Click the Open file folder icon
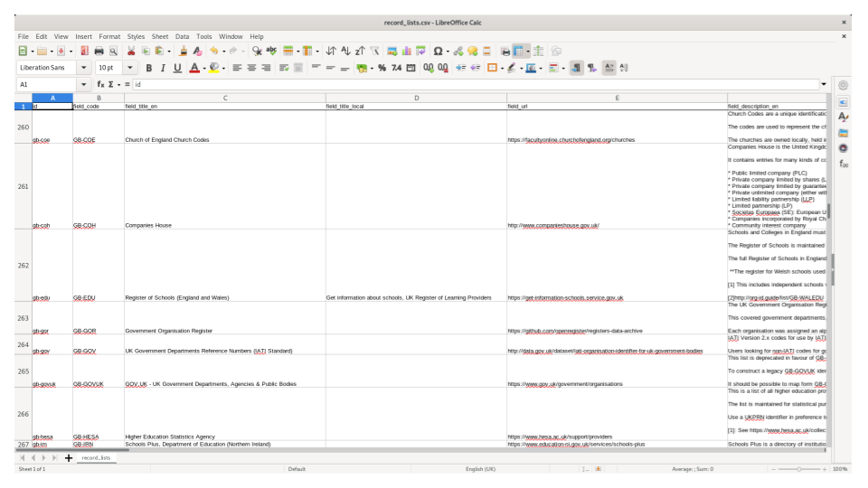The width and height of the screenshot is (868, 488). (42, 51)
